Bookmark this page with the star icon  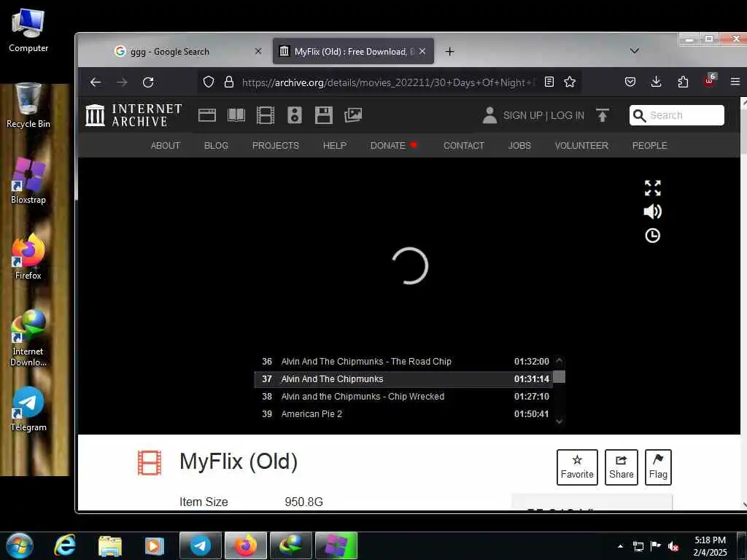tap(570, 82)
